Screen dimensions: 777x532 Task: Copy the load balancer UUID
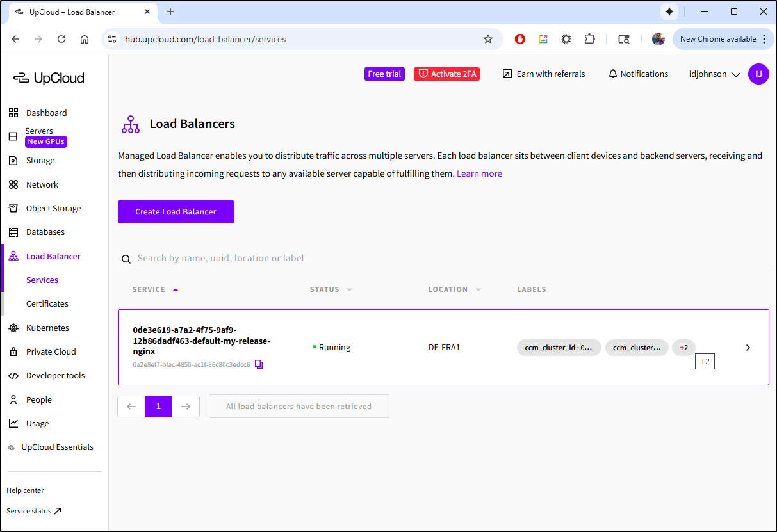click(259, 364)
